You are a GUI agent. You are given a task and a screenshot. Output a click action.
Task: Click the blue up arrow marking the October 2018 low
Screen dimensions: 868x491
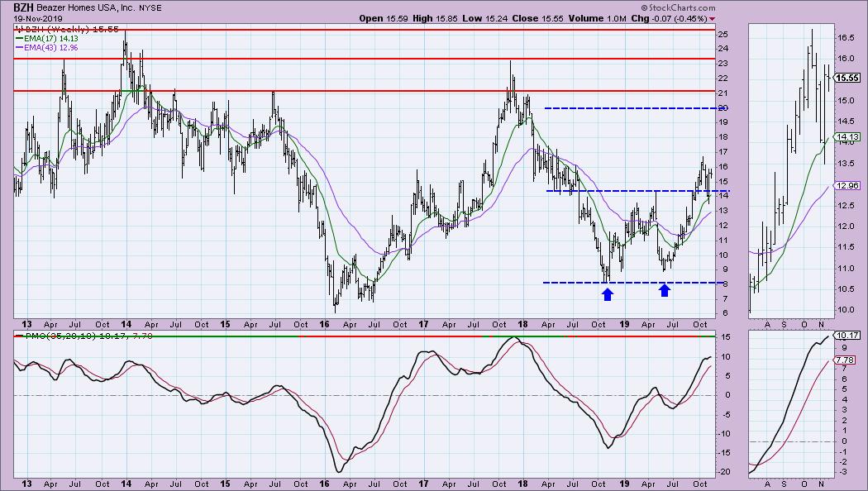pos(608,294)
